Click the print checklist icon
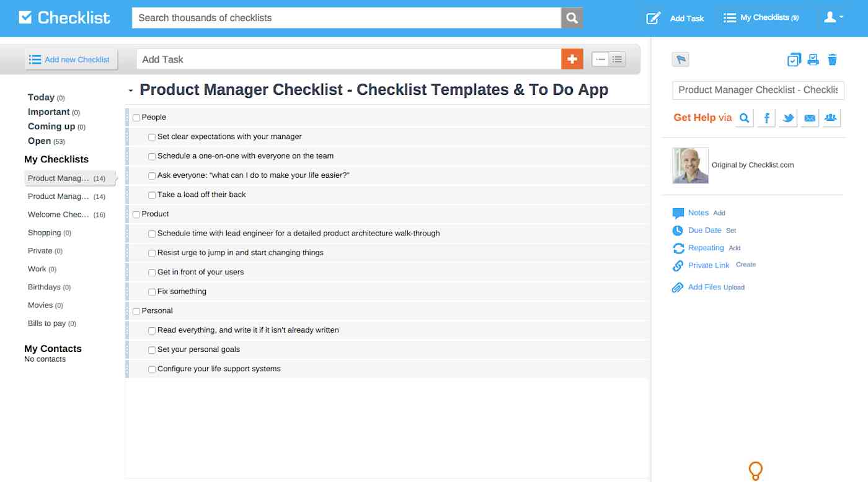 pos(813,59)
